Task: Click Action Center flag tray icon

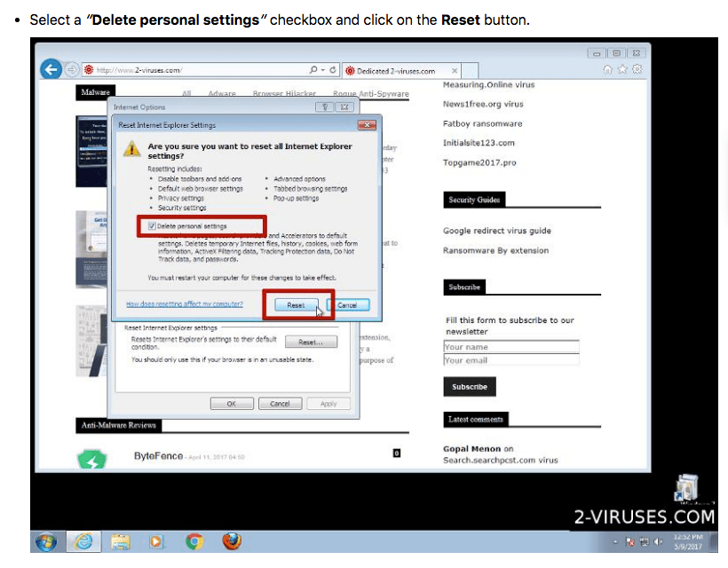Action: (x=630, y=541)
